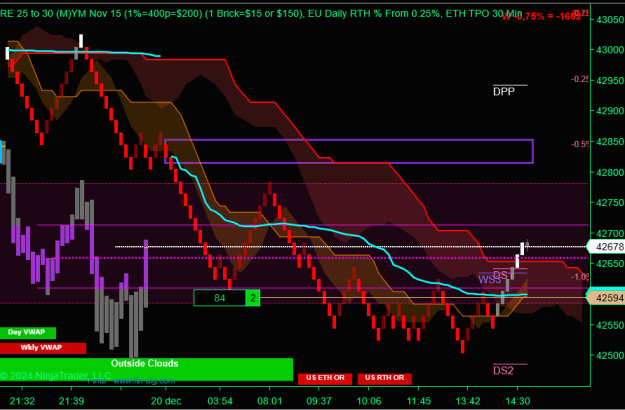Click the green Day VWAP label

(28, 332)
